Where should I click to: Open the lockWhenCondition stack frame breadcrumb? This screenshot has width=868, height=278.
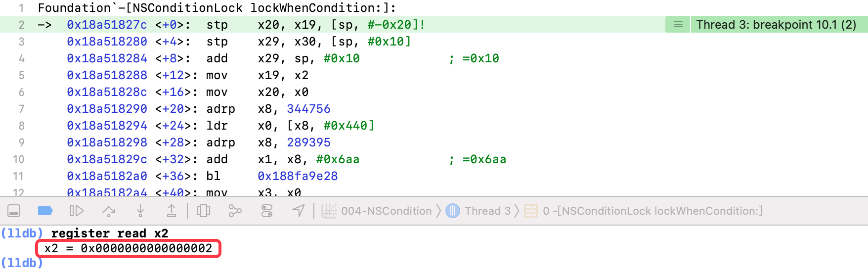pyautogui.click(x=644, y=211)
